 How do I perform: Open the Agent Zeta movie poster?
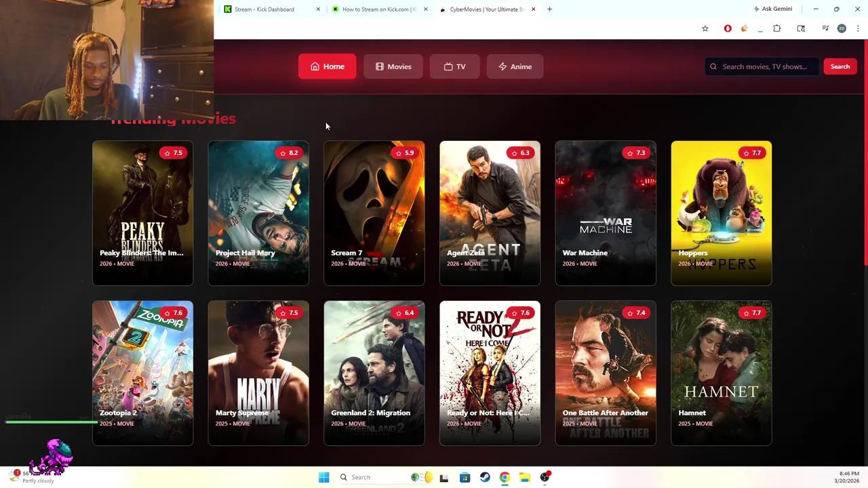click(x=490, y=213)
